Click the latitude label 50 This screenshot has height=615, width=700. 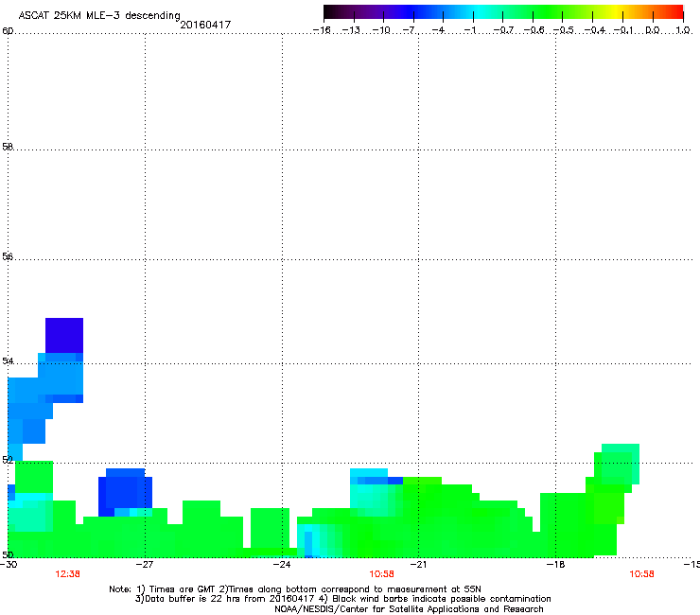pyautogui.click(x=8, y=554)
